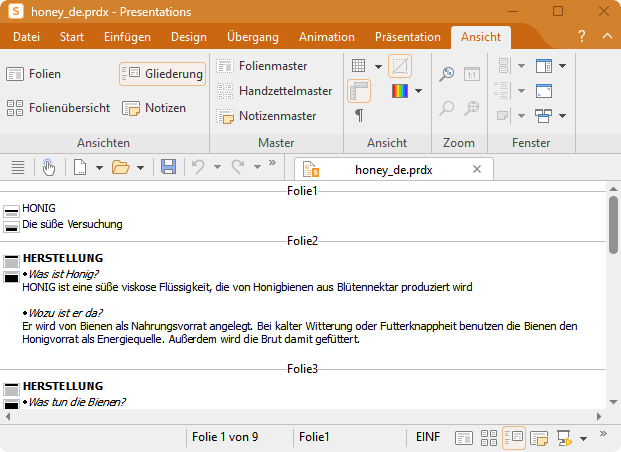Image resolution: width=621 pixels, height=452 pixels.
Task: Expand slideshow dropdown arrow in status bar
Action: [583, 439]
